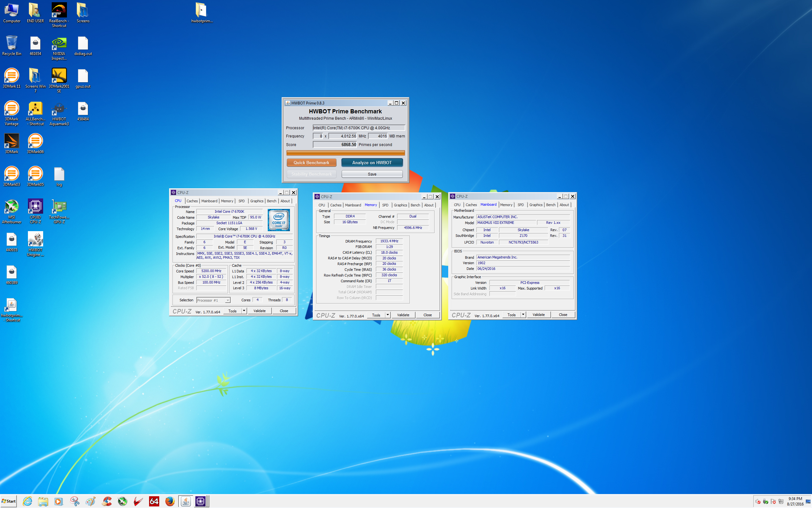Open Graphics tab in middle CPU-Z window
This screenshot has width=812, height=508.
pos(400,205)
